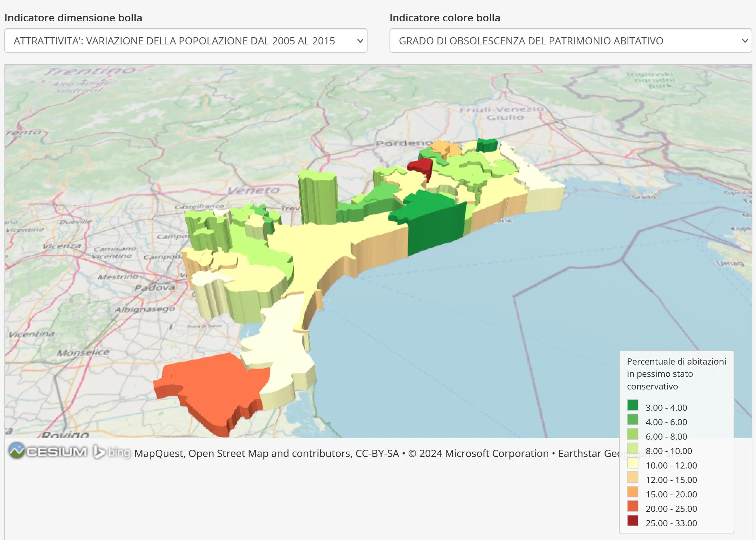Click the legend text '25.00 - 33.00'

[x=671, y=523]
